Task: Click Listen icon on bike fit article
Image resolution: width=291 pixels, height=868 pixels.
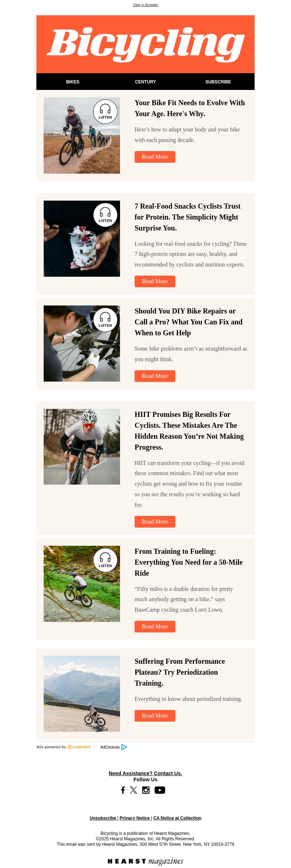Action: pos(105,111)
